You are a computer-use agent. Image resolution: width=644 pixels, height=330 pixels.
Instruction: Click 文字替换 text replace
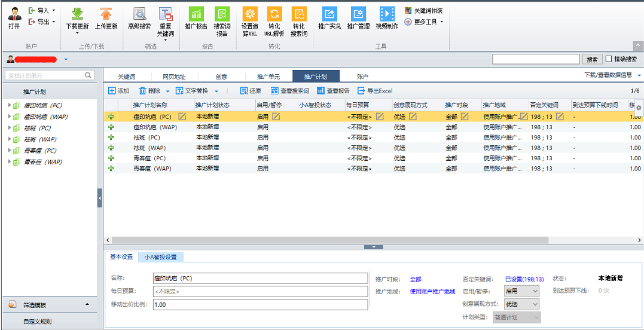[x=192, y=91]
